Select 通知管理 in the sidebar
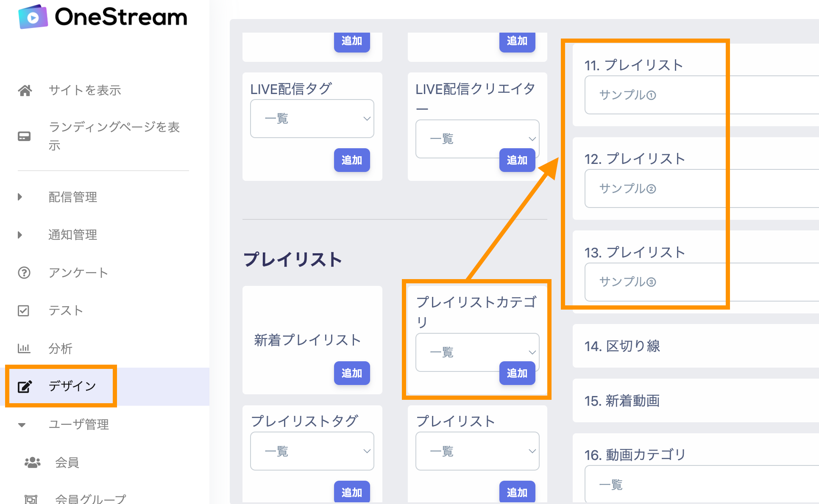 72,235
